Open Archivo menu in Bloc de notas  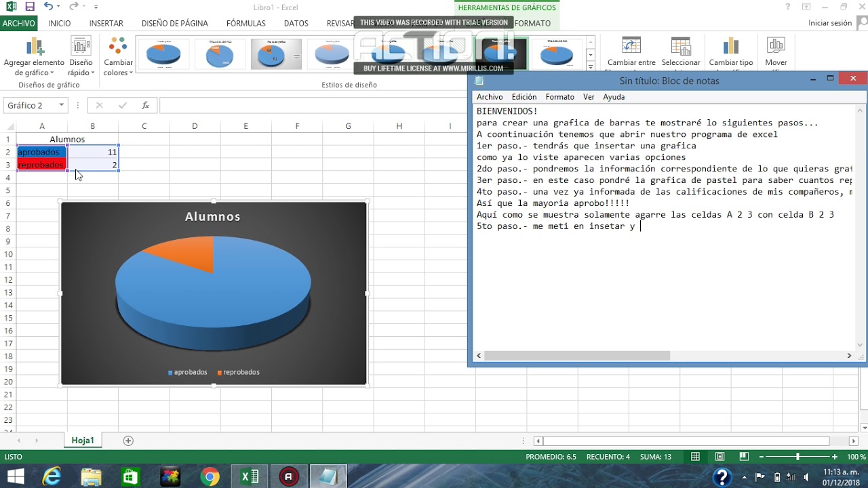(x=490, y=97)
